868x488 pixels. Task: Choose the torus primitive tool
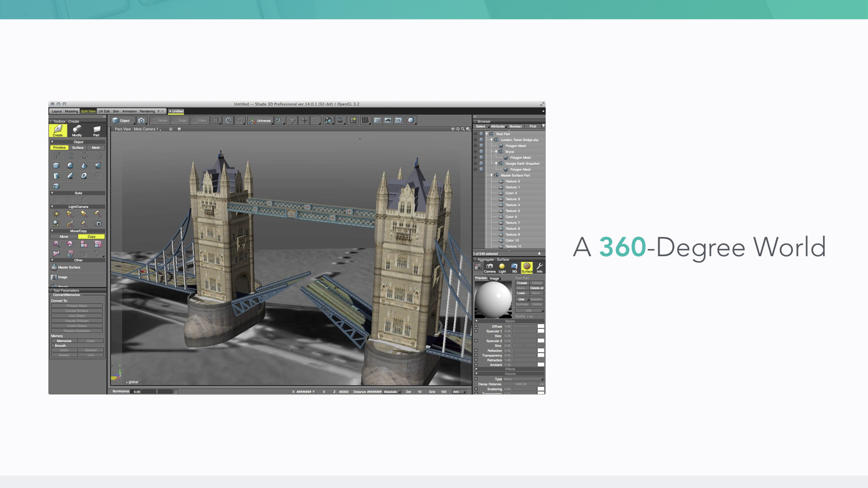[84, 176]
